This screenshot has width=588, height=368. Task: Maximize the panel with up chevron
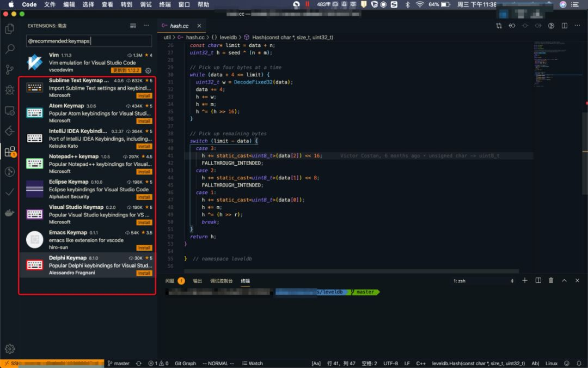(x=564, y=281)
